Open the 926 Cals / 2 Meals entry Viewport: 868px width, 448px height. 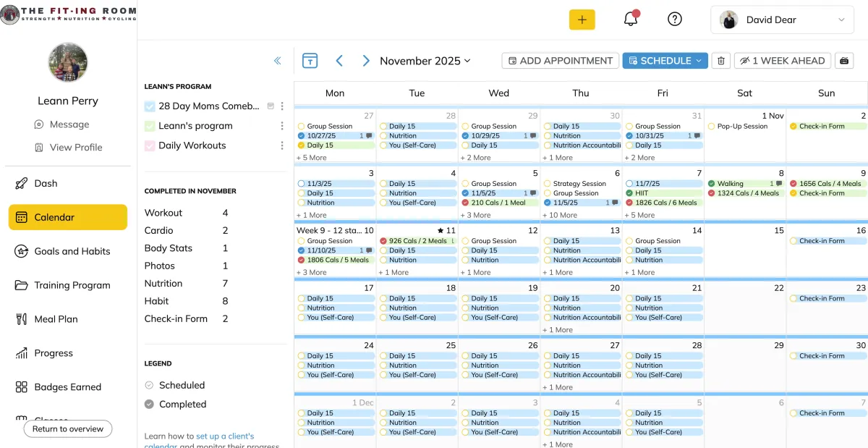417,241
